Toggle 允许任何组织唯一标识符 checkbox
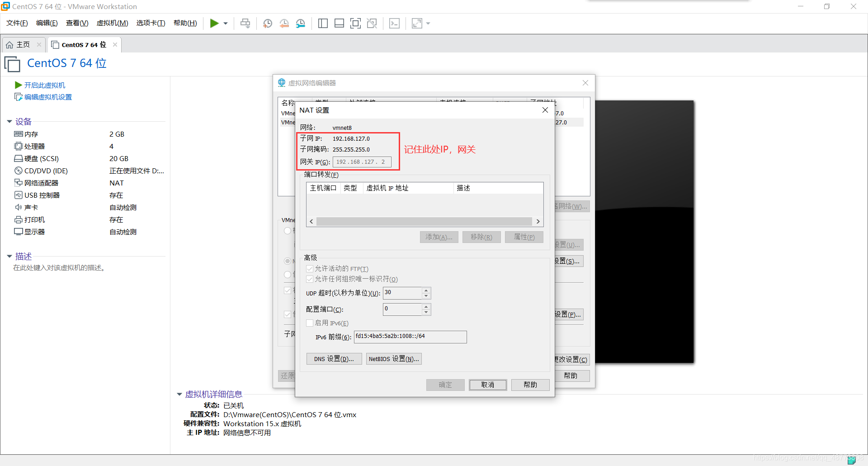This screenshot has height=466, width=868. tap(310, 279)
